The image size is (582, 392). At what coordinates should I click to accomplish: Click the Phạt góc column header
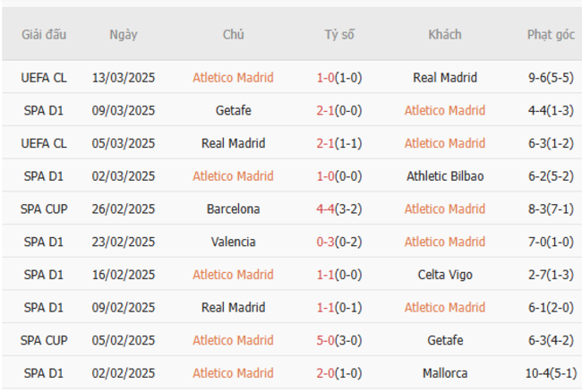coord(552,35)
